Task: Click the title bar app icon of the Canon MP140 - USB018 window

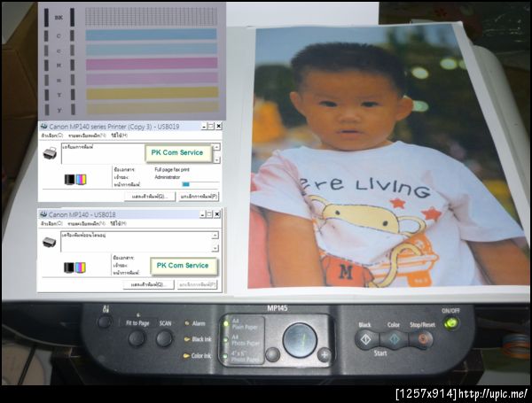Action: pos(43,214)
